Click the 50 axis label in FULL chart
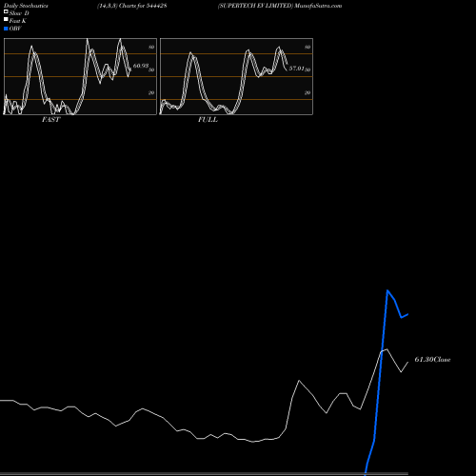 coord(307,69)
